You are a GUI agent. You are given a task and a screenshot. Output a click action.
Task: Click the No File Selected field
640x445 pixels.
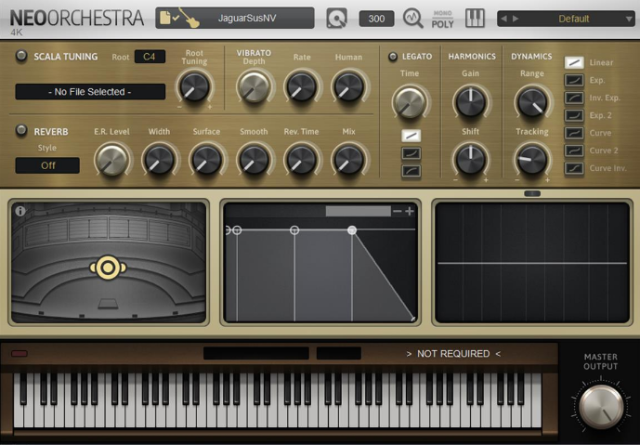pyautogui.click(x=90, y=91)
